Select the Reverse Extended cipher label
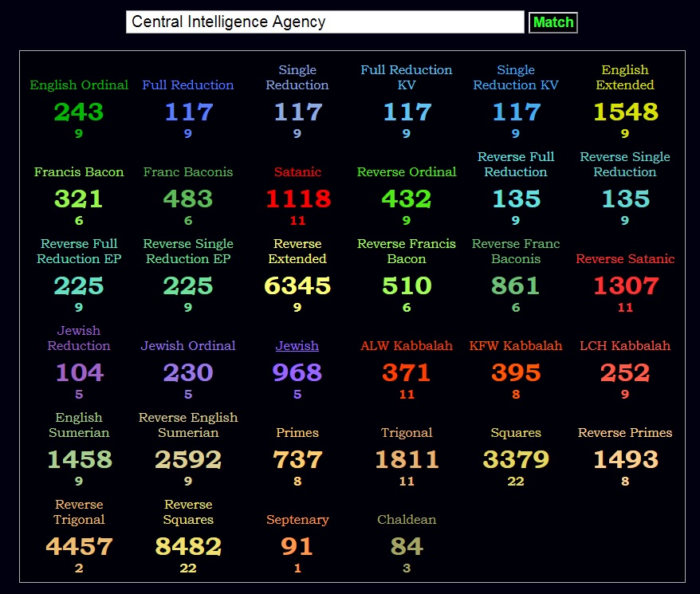 [297, 251]
